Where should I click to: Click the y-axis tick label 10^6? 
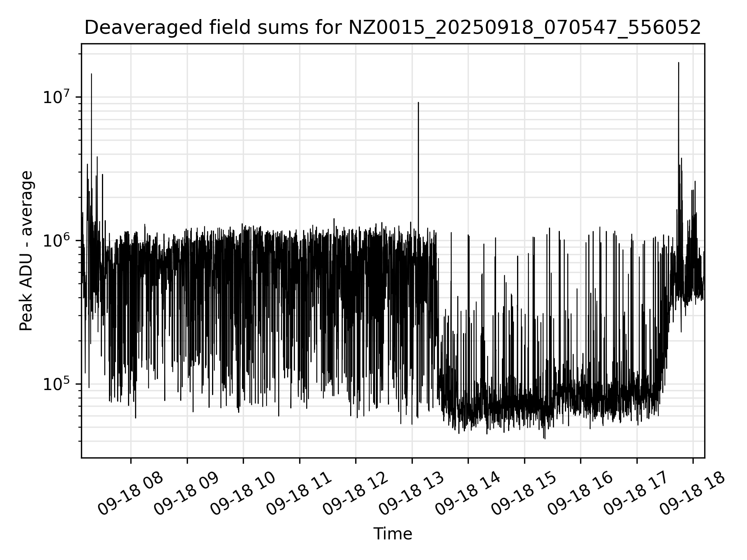point(56,240)
